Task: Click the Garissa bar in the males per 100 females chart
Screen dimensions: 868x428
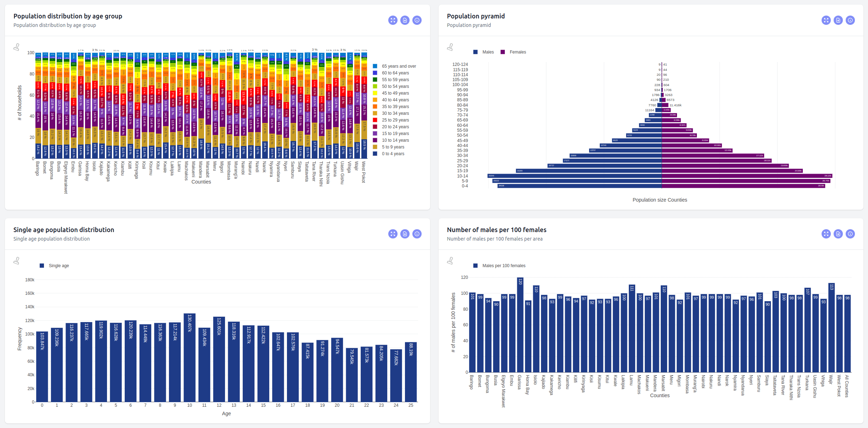Action: click(520, 325)
